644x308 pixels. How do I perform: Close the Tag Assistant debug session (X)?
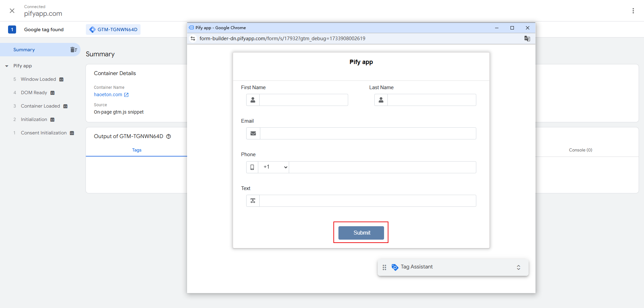12,11
